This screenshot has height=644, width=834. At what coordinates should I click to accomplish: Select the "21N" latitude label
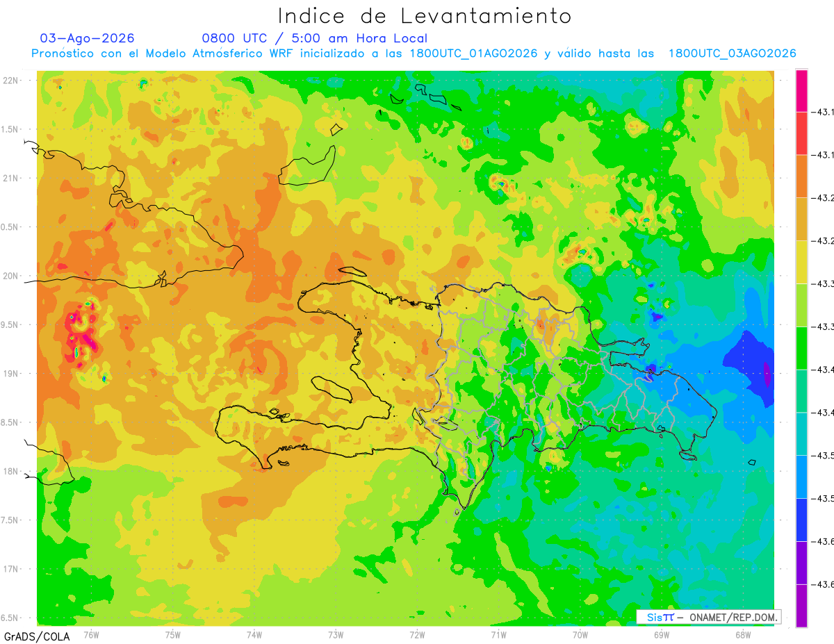[10, 179]
